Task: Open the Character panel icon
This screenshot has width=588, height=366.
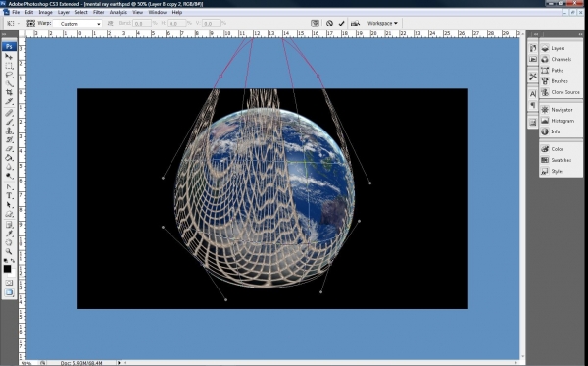Action: 532,94
